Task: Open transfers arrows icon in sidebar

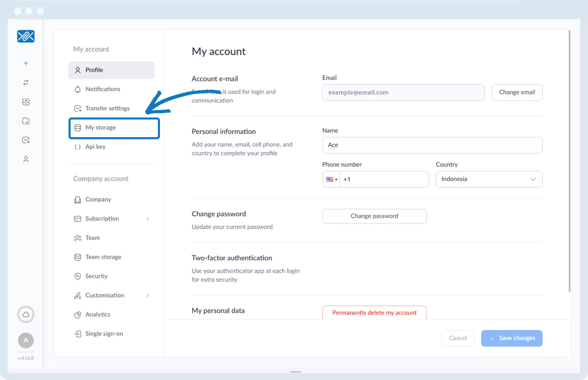Action: point(26,82)
